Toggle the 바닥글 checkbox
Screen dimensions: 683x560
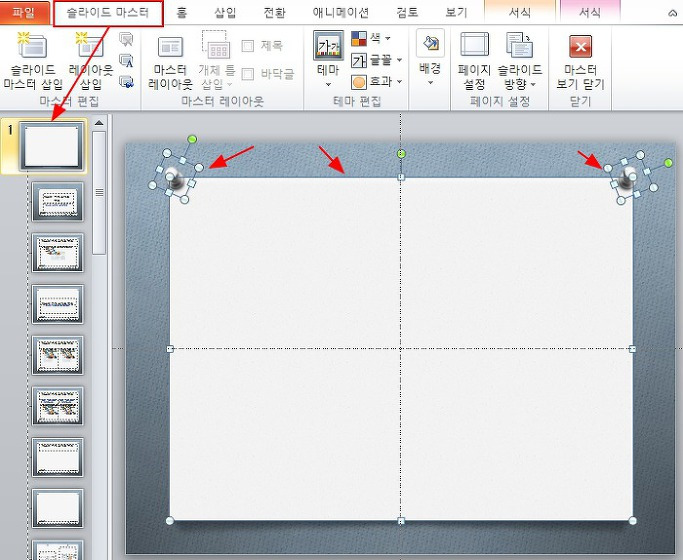coord(248,74)
